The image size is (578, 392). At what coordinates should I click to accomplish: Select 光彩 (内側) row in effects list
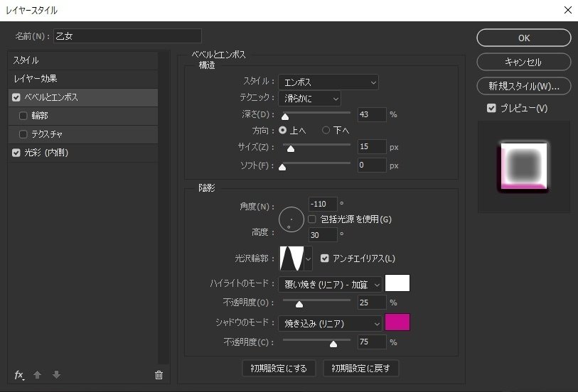[x=83, y=153]
